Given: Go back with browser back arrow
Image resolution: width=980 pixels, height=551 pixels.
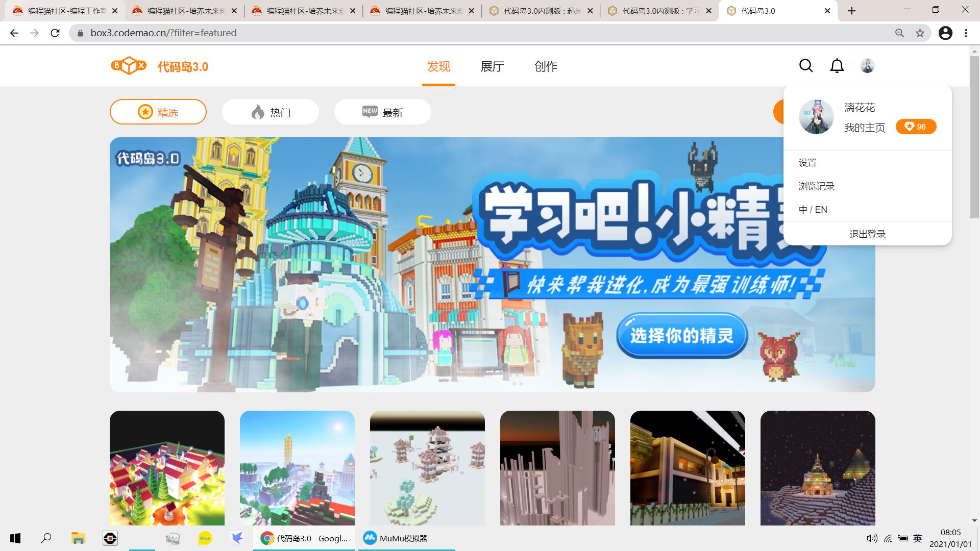Looking at the screenshot, I should pyautogui.click(x=14, y=33).
